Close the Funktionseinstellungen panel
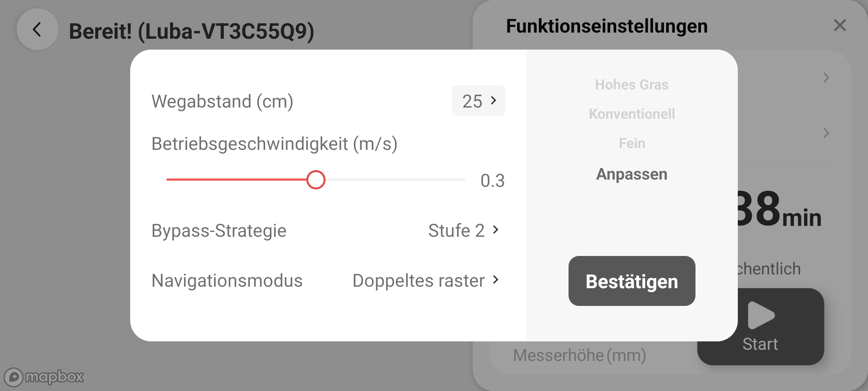 [840, 26]
